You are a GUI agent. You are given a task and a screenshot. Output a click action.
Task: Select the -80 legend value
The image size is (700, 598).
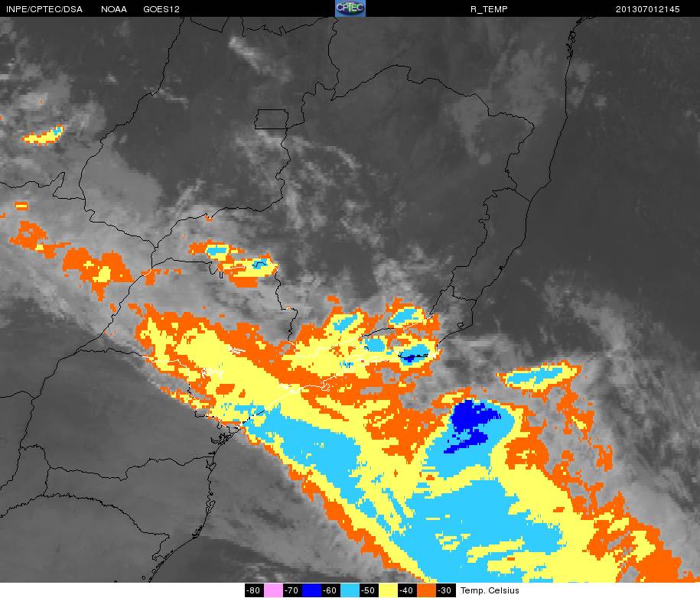[x=254, y=590]
